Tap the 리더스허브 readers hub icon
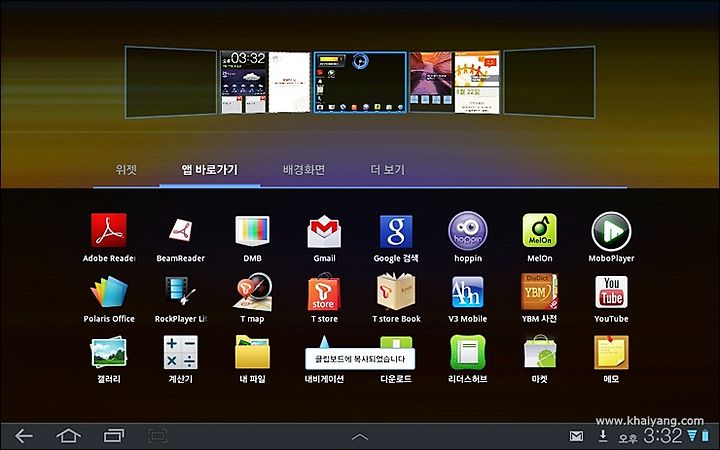The width and height of the screenshot is (720, 450). pyautogui.click(x=467, y=352)
